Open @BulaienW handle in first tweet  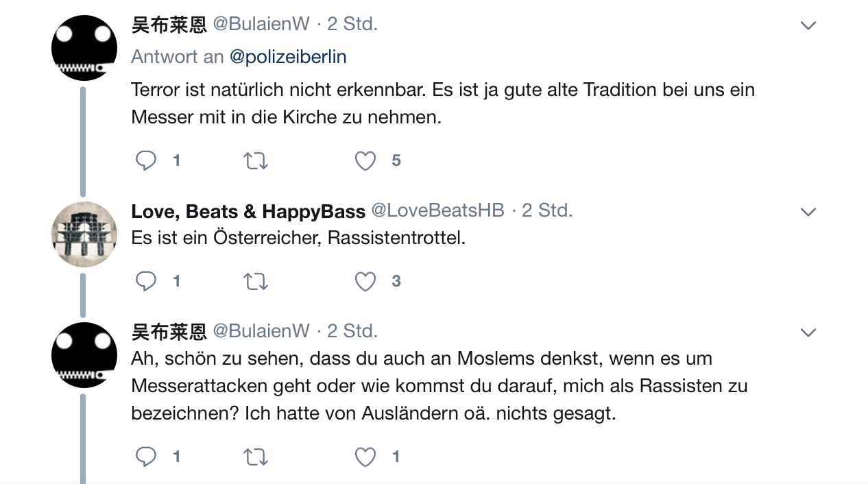click(x=261, y=25)
